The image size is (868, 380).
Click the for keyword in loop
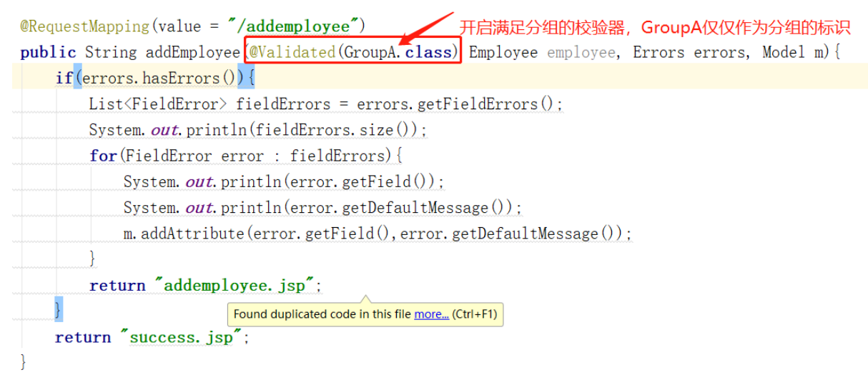click(x=102, y=156)
